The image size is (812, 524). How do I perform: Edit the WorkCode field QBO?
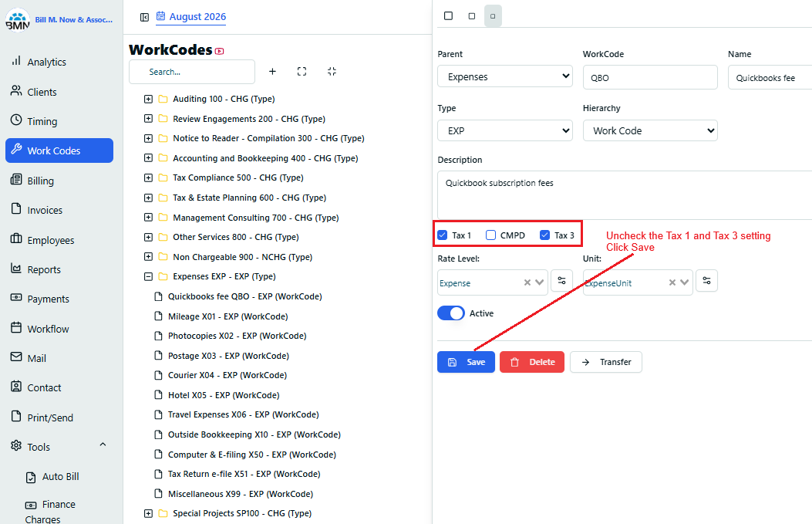(x=650, y=77)
